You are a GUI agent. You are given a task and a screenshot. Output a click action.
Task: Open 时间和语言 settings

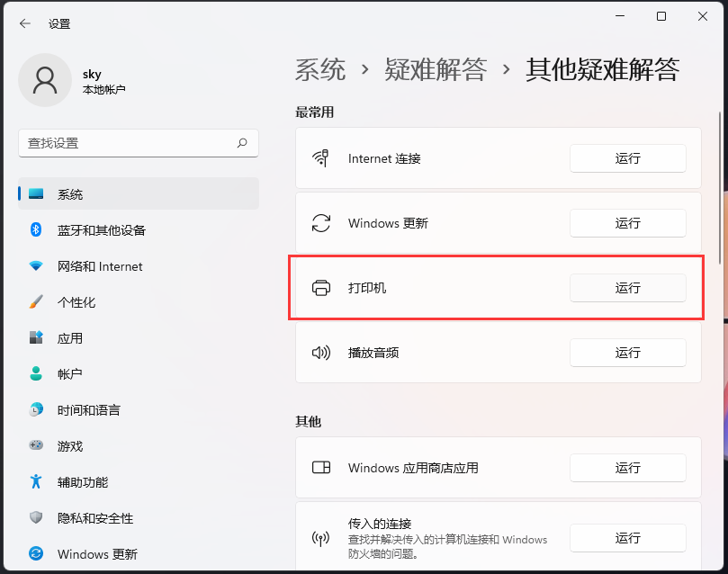click(139, 409)
